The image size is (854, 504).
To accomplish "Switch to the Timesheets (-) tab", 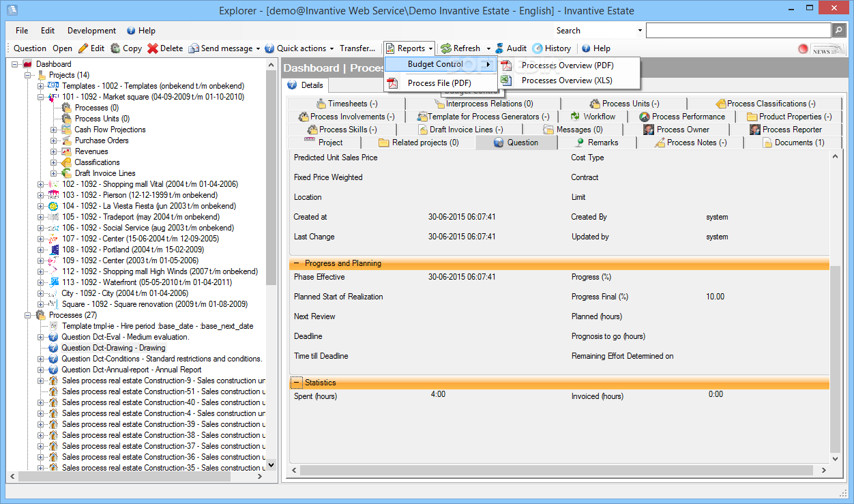I will click(x=346, y=104).
